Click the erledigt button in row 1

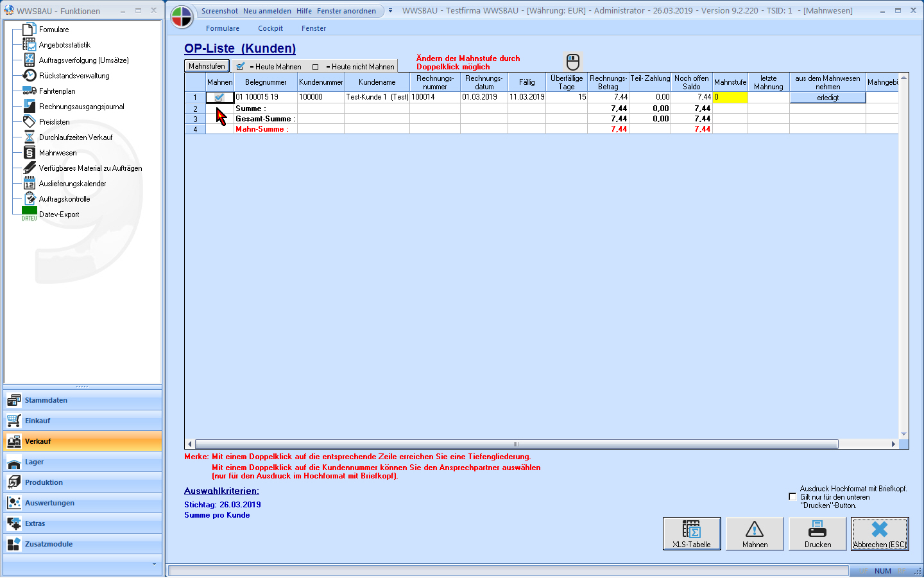[827, 98]
